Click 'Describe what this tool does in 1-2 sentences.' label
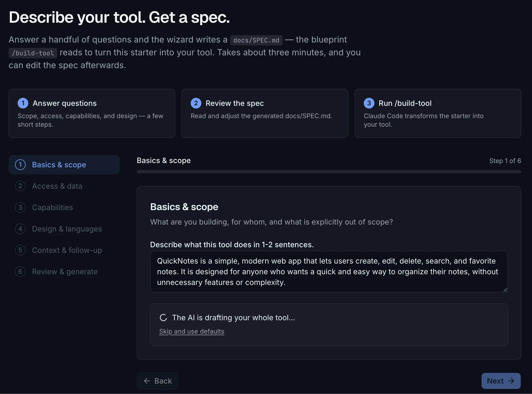This screenshot has width=532, height=394. (x=232, y=245)
